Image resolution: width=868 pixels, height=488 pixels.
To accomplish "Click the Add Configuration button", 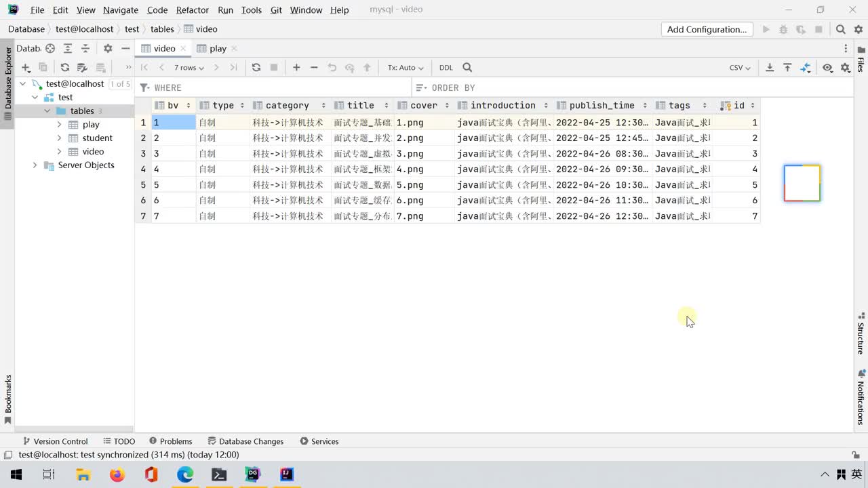I will click(707, 29).
